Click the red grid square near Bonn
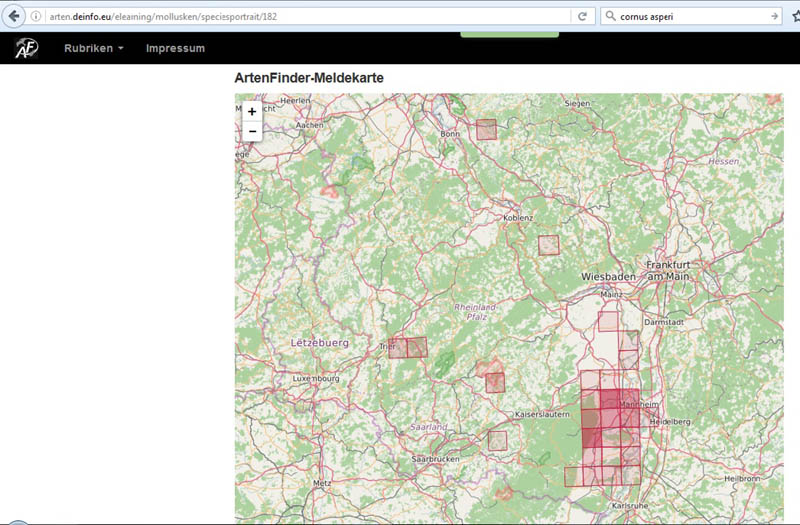 tap(486, 129)
